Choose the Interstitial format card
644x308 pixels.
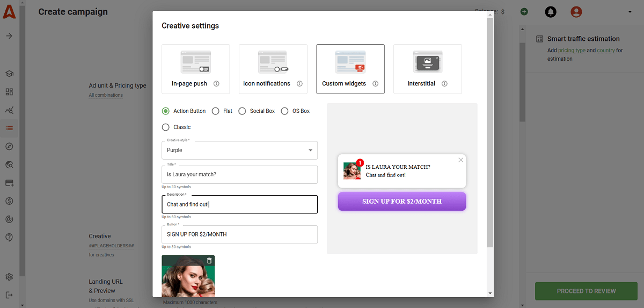point(427,69)
